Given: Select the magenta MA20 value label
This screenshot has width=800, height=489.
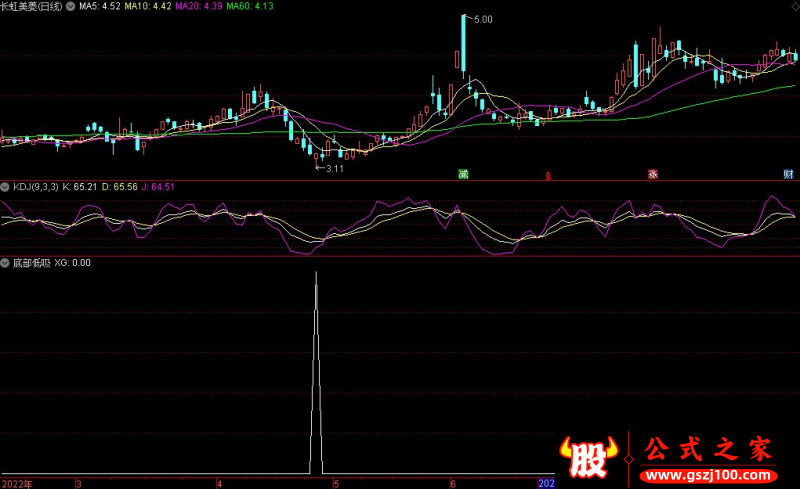Looking at the screenshot, I should [x=199, y=7].
